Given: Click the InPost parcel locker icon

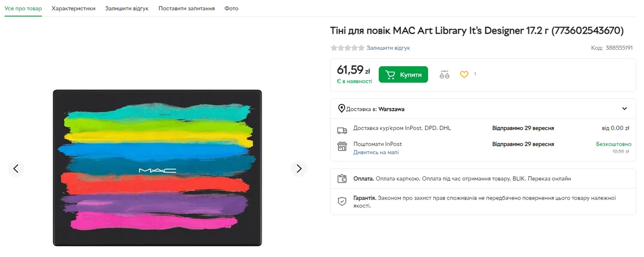Looking at the screenshot, I should pyautogui.click(x=342, y=146).
